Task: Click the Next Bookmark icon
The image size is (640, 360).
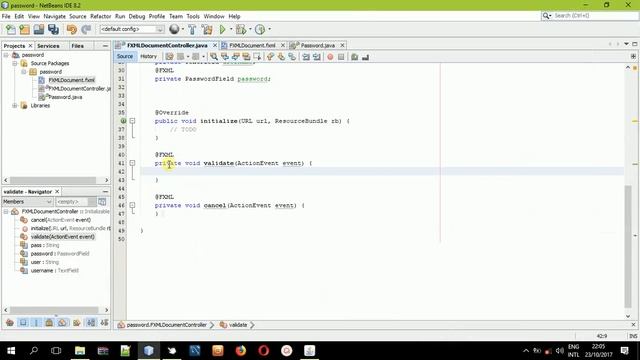Action: pyautogui.click(x=281, y=57)
